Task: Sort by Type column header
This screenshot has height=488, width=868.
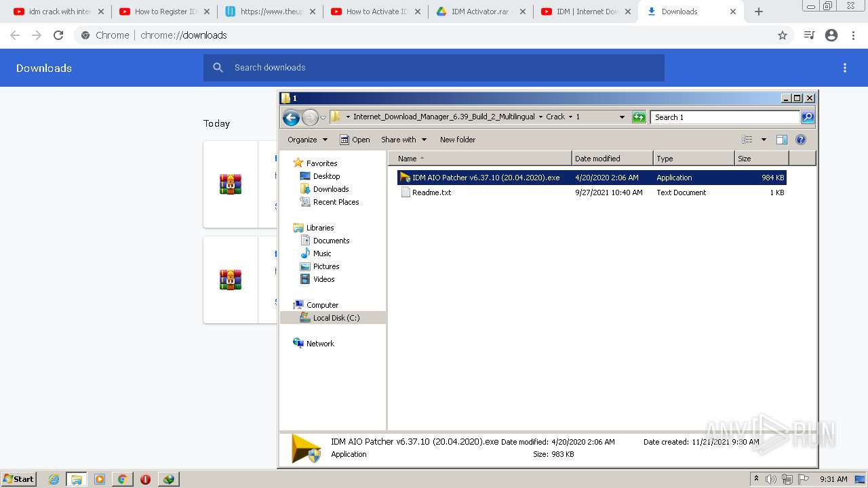Action: coord(694,159)
